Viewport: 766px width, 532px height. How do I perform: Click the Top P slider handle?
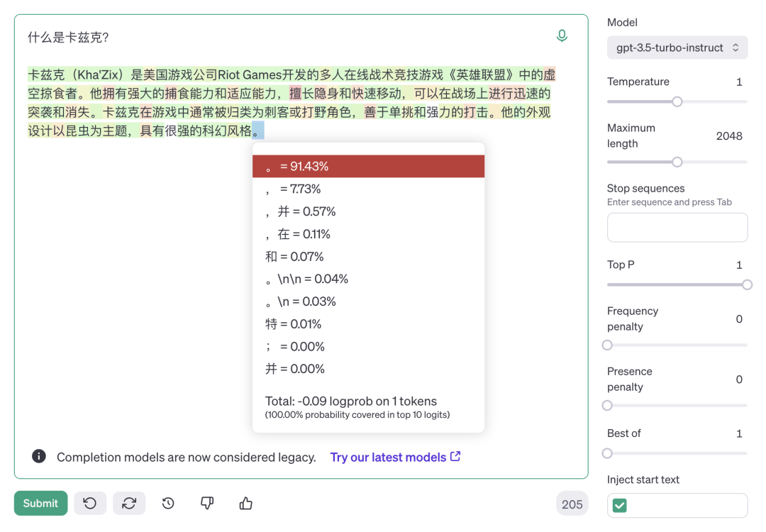point(747,285)
